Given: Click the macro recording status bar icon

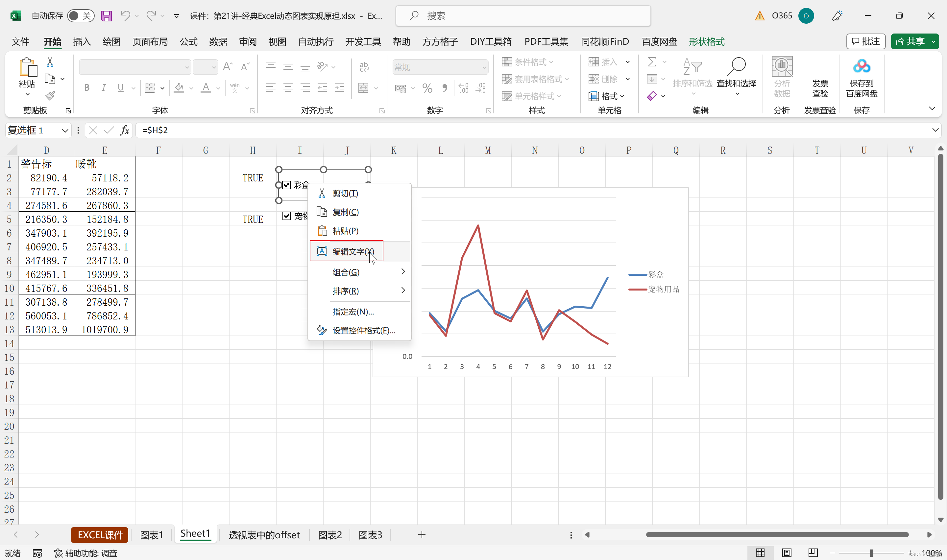Looking at the screenshot, I should [37, 553].
